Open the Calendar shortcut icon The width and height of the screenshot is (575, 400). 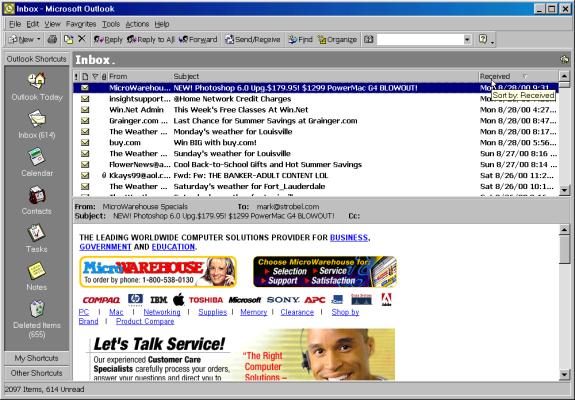coord(37,157)
